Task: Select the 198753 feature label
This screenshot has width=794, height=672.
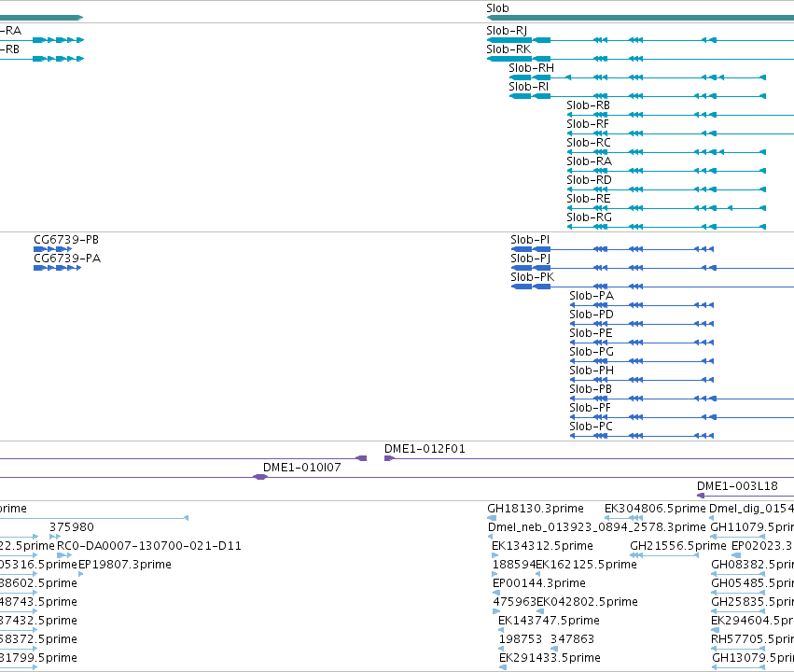Action: (521, 639)
